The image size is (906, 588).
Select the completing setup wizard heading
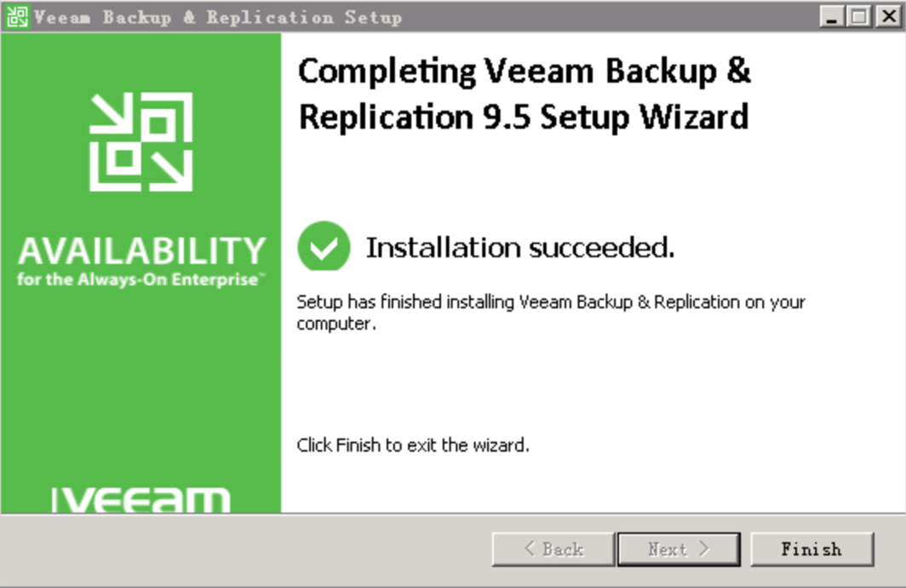pos(524,94)
